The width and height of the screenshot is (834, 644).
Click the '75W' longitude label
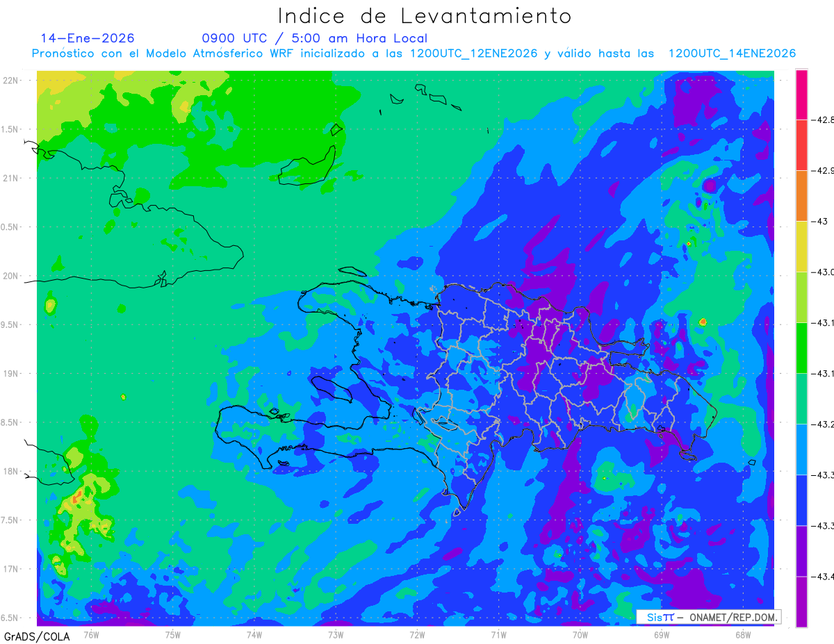click(x=173, y=634)
